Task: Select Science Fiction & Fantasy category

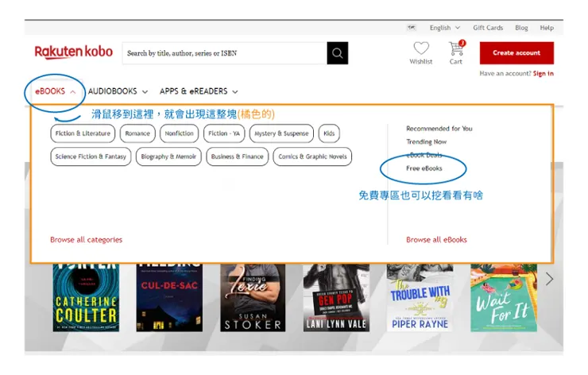Action: (91, 157)
